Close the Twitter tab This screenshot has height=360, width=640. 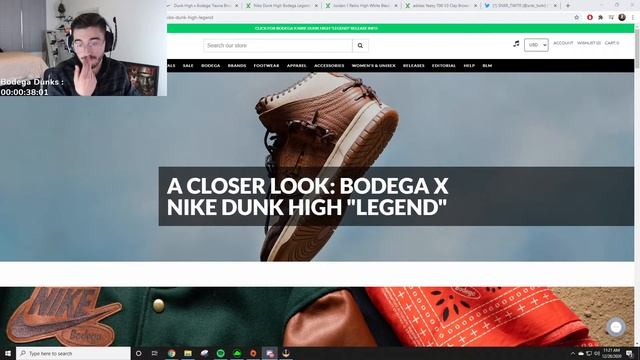pyautogui.click(x=555, y=6)
